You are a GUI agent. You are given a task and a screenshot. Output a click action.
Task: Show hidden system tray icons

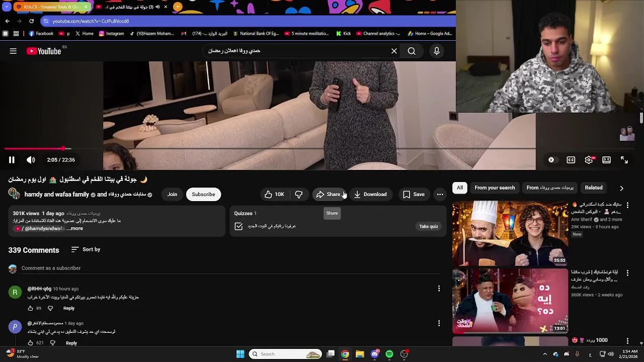click(x=545, y=354)
